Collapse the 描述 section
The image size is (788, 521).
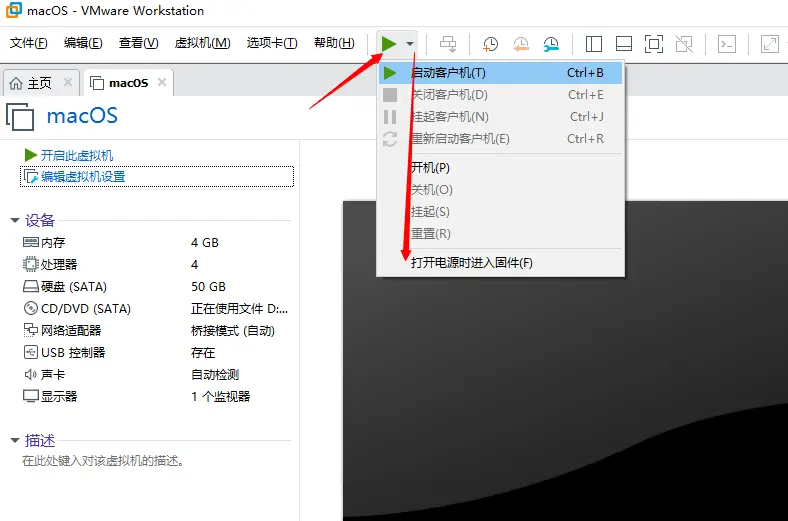[15, 441]
